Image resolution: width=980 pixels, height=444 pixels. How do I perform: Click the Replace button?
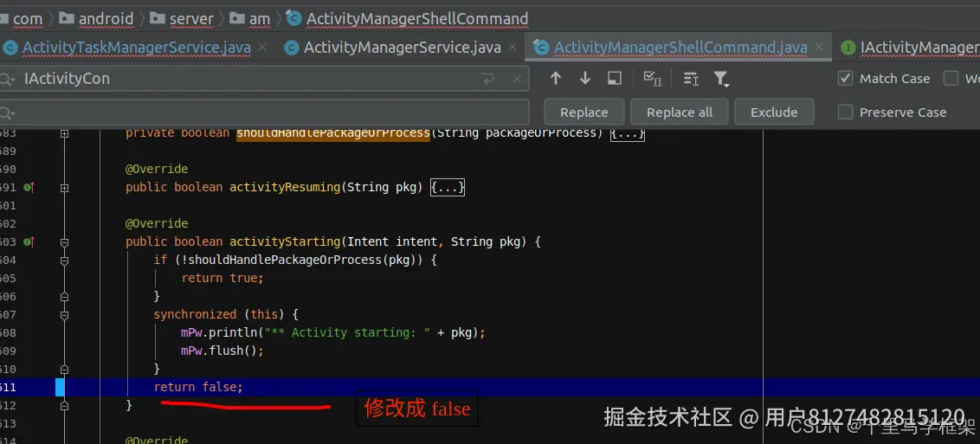(584, 113)
